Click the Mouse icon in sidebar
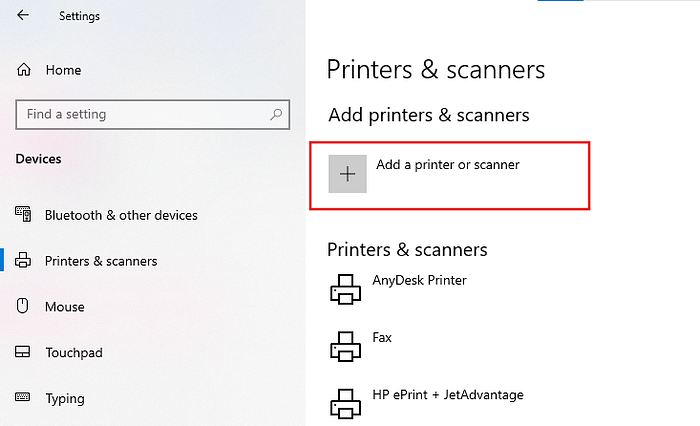 (x=22, y=306)
